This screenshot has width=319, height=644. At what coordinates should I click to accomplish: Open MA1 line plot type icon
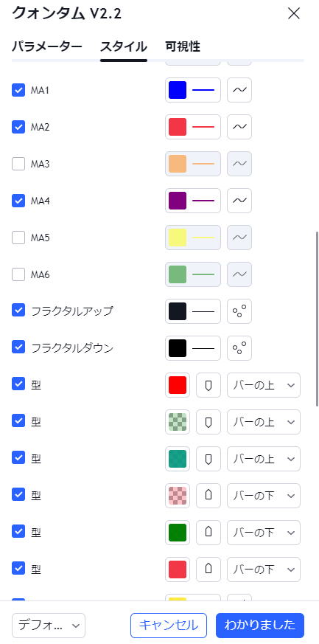point(239,90)
